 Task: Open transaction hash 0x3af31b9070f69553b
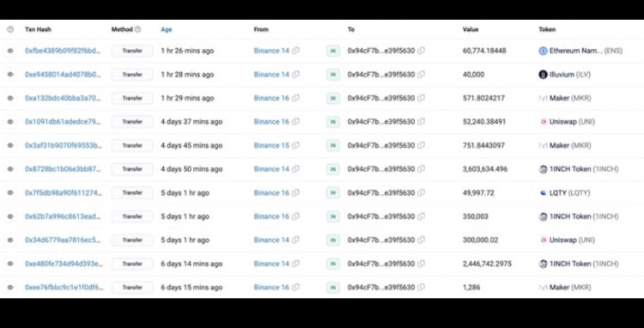coord(64,145)
